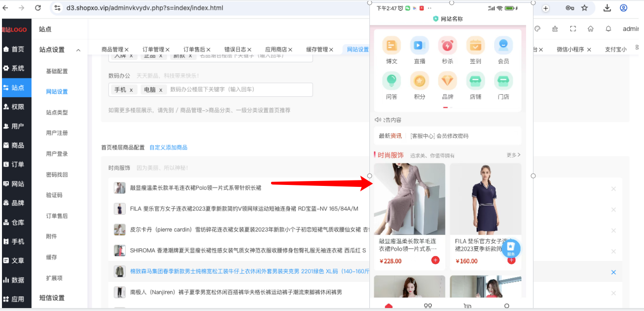Tap the 店铺 shop icon
Image resolution: width=644 pixels, height=311 pixels.
click(476, 81)
